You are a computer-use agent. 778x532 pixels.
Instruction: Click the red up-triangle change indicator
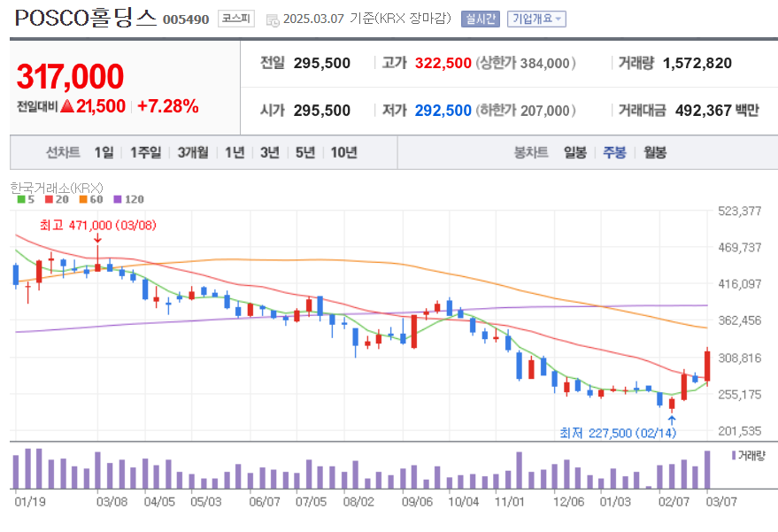coord(67,105)
